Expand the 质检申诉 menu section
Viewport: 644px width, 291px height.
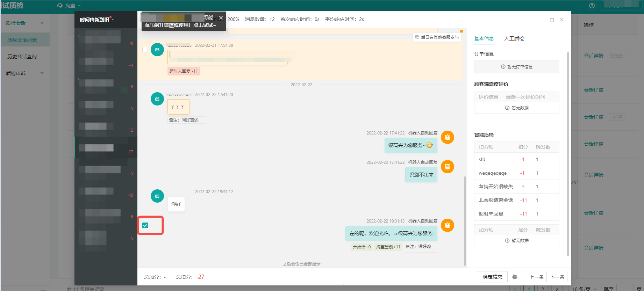tap(42, 73)
